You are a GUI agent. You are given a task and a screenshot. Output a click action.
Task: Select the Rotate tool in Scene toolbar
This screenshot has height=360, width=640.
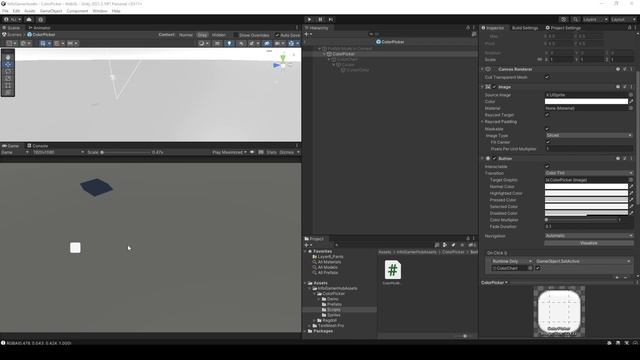[x=8, y=71]
